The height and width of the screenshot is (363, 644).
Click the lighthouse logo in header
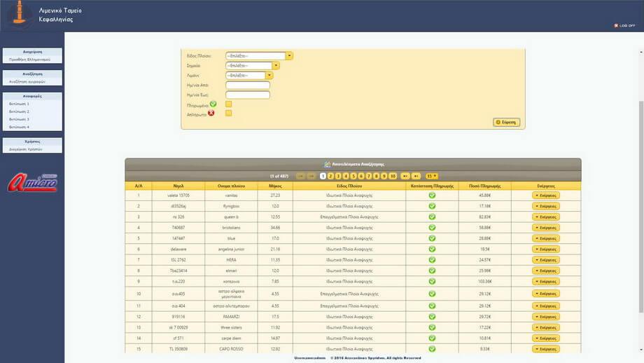point(19,14)
